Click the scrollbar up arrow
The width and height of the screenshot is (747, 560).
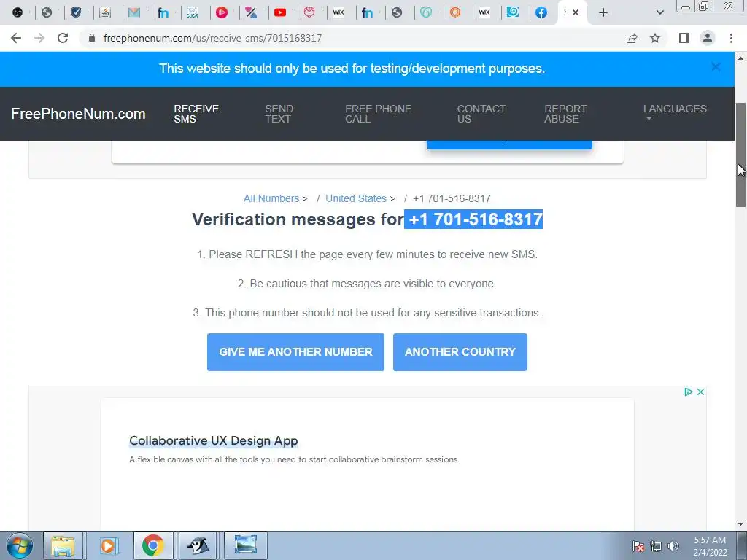click(741, 58)
